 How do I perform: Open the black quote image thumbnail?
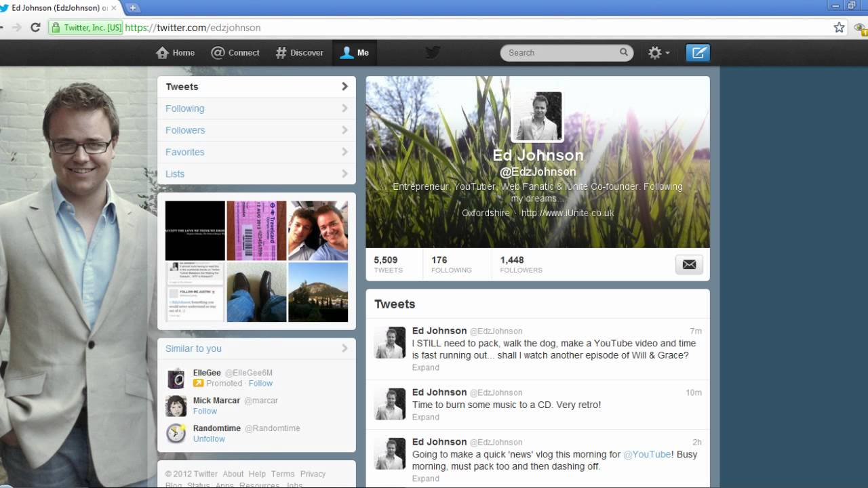point(195,230)
